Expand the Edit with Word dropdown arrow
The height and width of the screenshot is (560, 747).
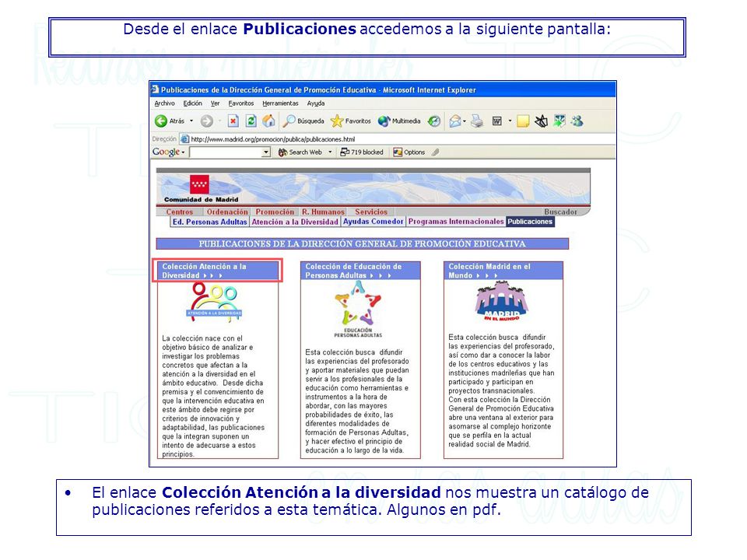(510, 121)
